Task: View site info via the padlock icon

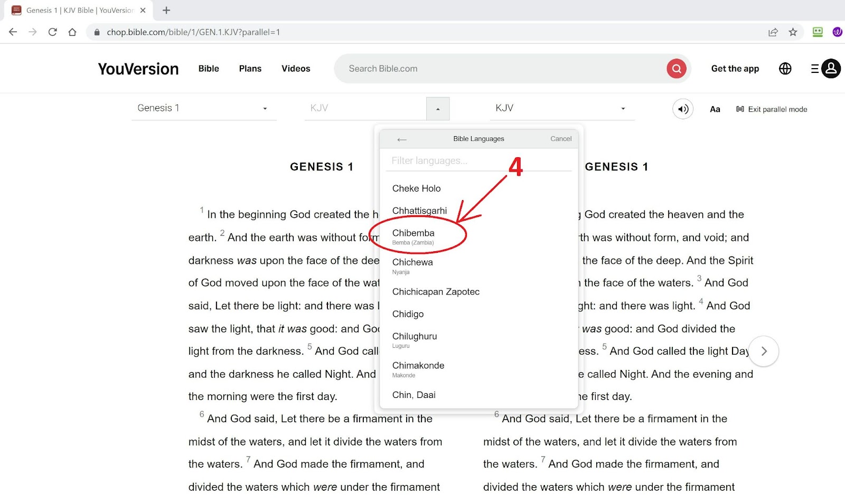Action: coord(97,32)
